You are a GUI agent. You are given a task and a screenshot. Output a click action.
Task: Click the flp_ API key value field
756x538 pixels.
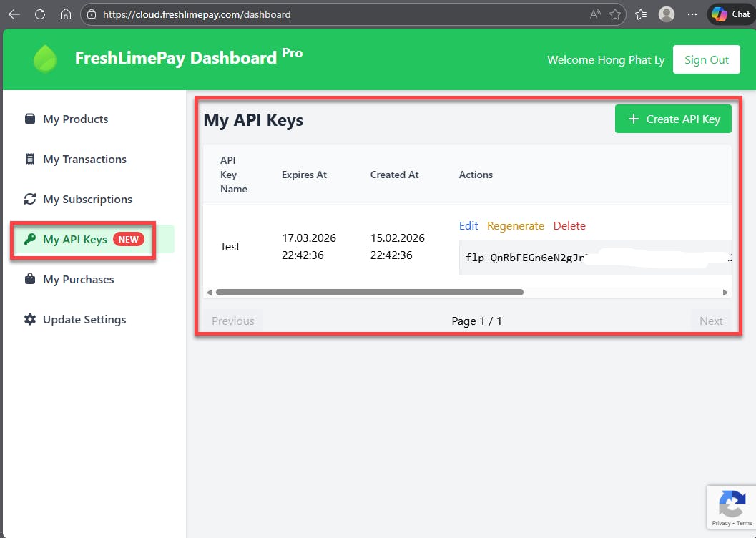pyautogui.click(x=596, y=258)
